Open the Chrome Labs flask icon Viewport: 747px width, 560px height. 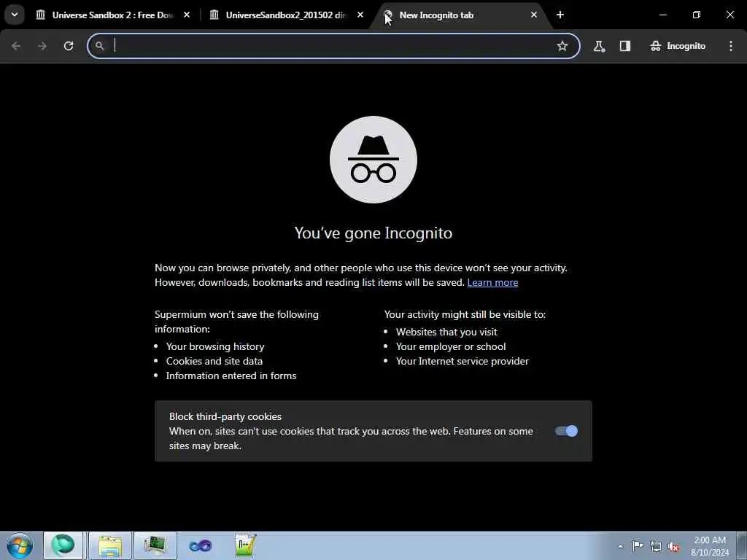point(599,46)
